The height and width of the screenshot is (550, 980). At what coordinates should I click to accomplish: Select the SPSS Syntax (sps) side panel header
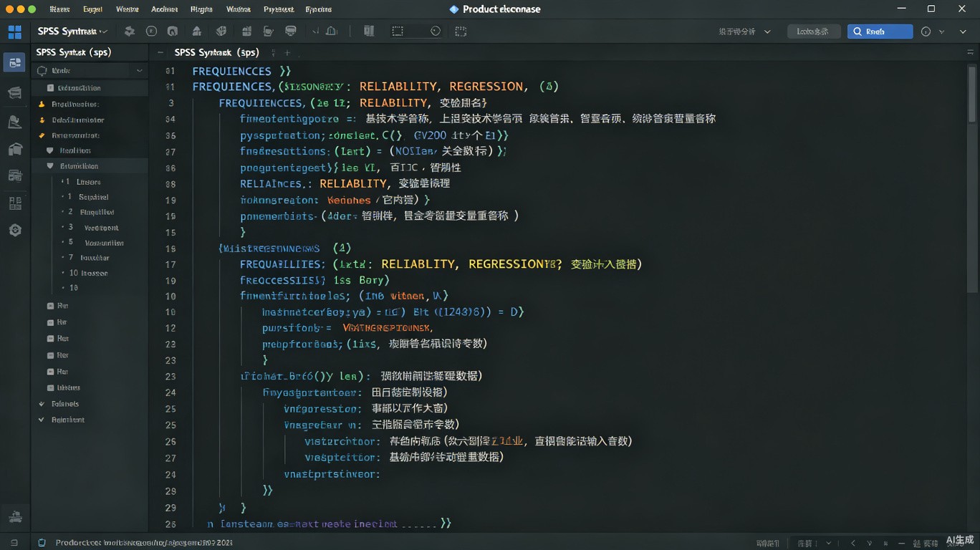(74, 53)
